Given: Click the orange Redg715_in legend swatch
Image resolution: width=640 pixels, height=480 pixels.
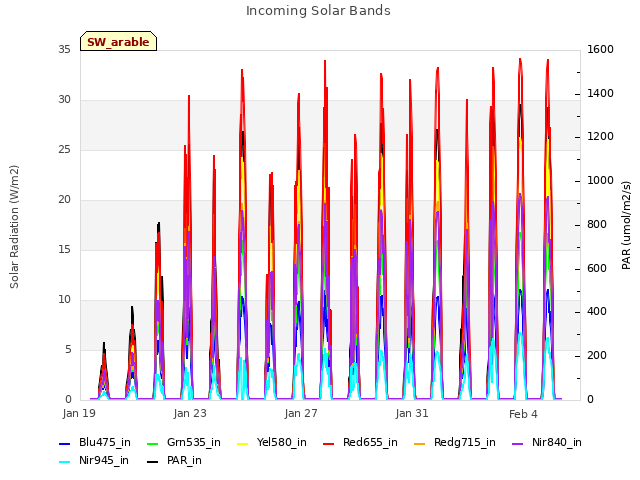Looking at the screenshot, I should [420, 444].
